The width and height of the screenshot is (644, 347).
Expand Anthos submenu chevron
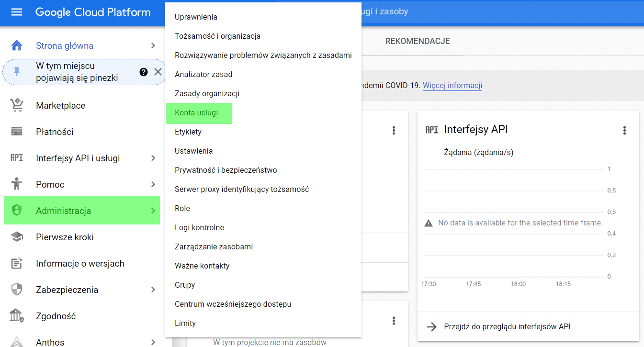point(153,342)
